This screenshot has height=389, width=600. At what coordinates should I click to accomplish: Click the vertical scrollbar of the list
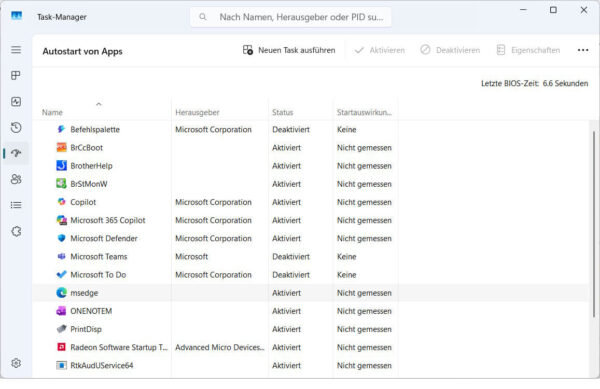(x=593, y=224)
